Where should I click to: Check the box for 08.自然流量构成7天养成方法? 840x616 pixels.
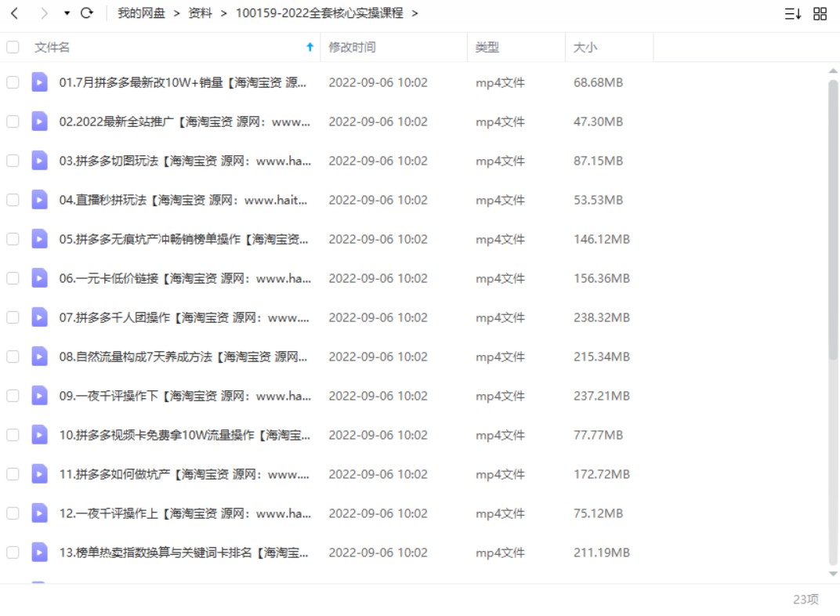pos(13,357)
